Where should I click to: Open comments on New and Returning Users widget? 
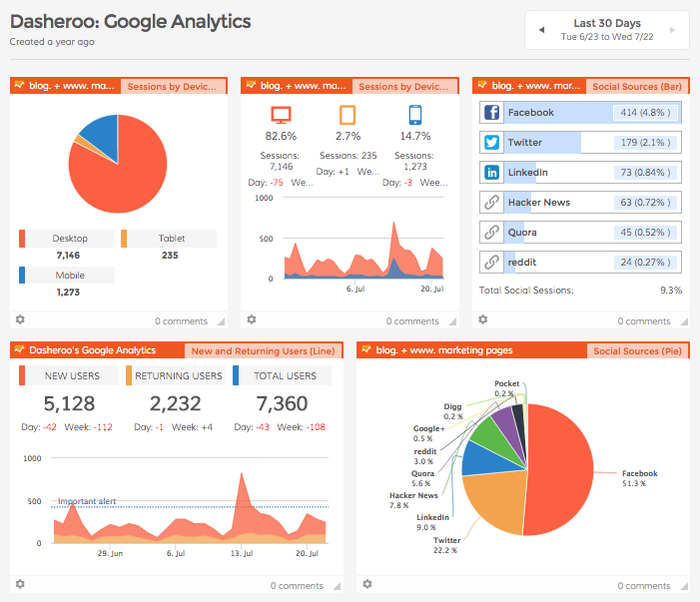click(x=297, y=586)
